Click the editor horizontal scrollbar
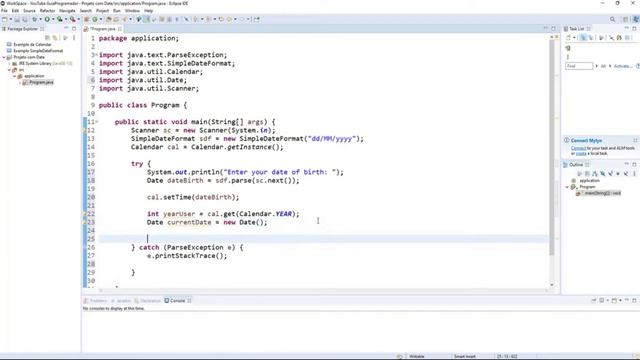The height and width of the screenshot is (360, 640). click(x=324, y=290)
